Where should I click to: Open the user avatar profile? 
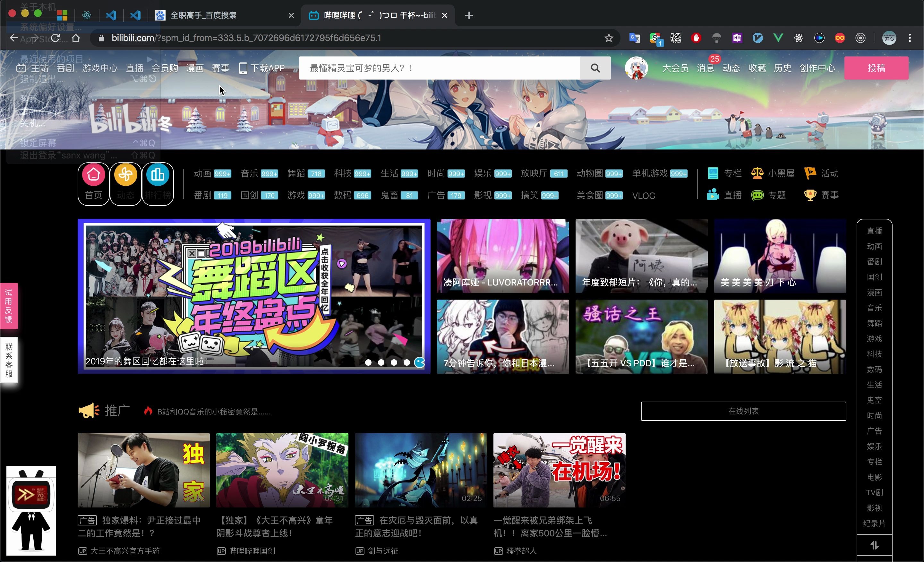click(x=636, y=68)
